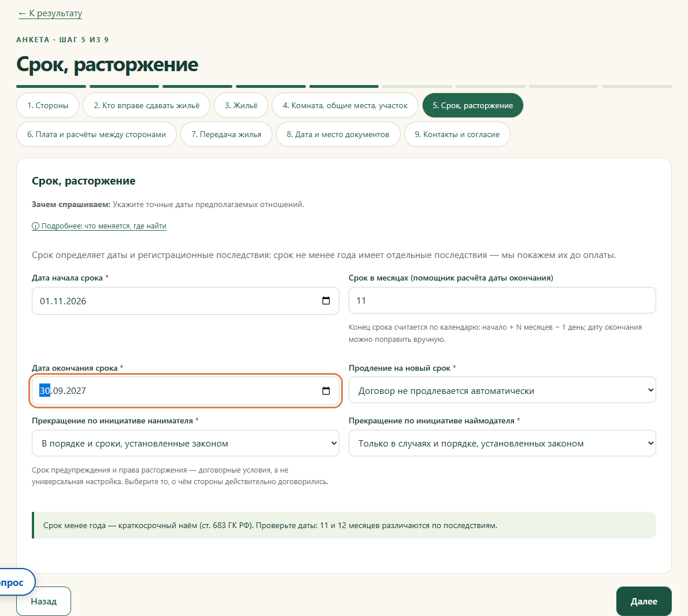This screenshot has height=616, width=688.
Task: Open calendar picker for Дата окончания срока
Action: click(x=326, y=391)
